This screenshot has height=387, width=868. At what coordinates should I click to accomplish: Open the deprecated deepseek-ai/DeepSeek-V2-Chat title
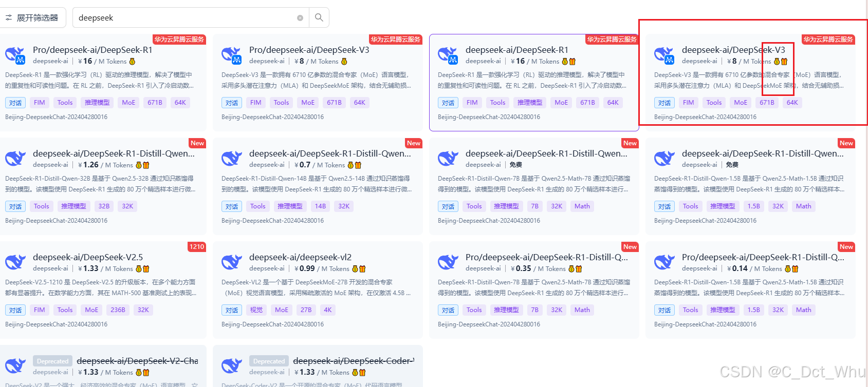[x=137, y=361]
